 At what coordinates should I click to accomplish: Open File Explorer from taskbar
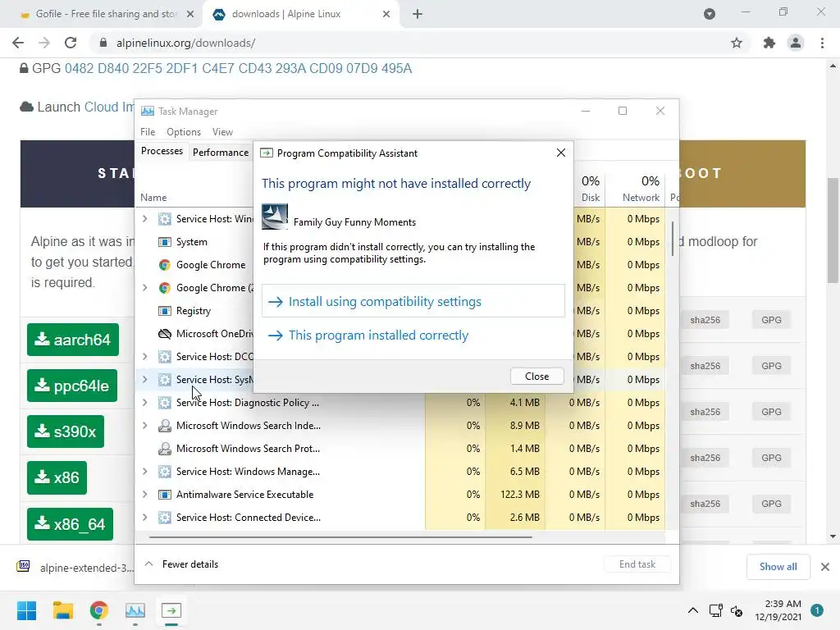pyautogui.click(x=62, y=610)
